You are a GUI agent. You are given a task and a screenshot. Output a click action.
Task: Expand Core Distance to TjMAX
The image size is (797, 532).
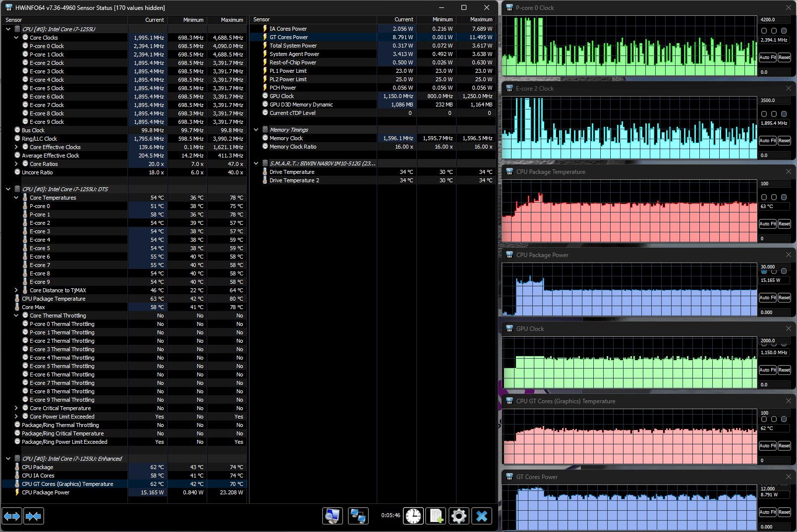tap(16, 290)
